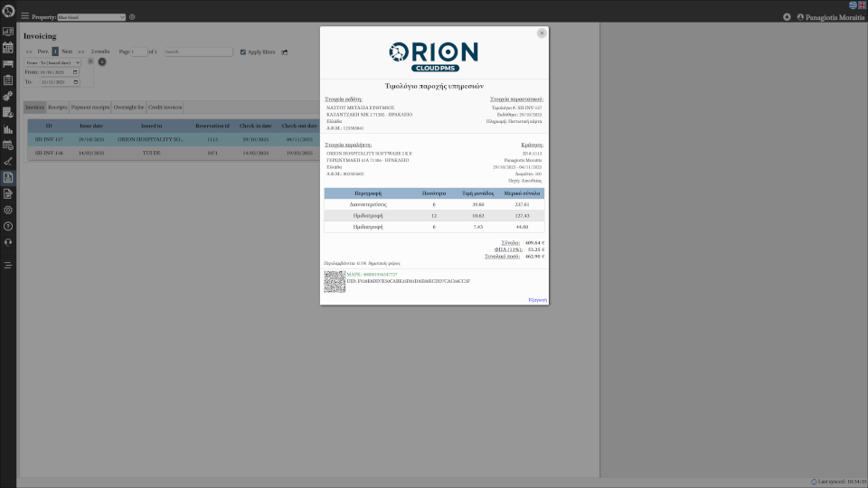
Task: Click in the invoice Search field
Action: (x=198, y=52)
